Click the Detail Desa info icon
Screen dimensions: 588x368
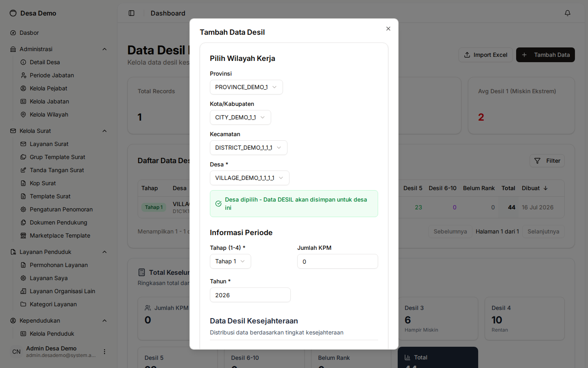point(23,62)
